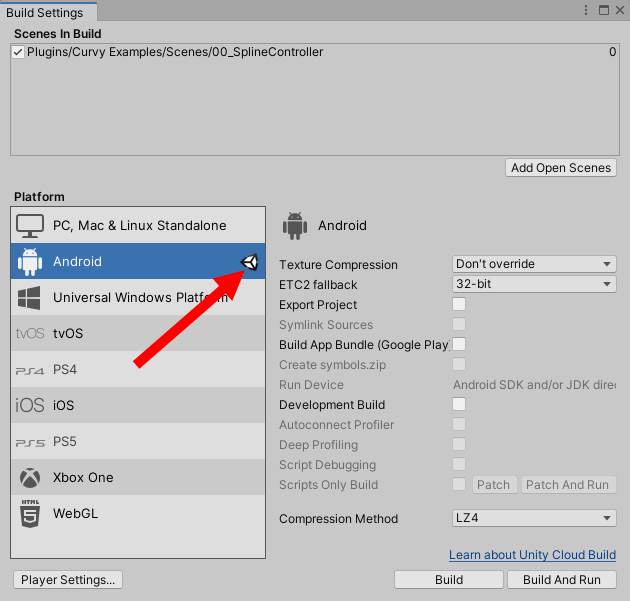This screenshot has width=630, height=601.
Task: Enable the Export Project checkbox
Action: (459, 304)
